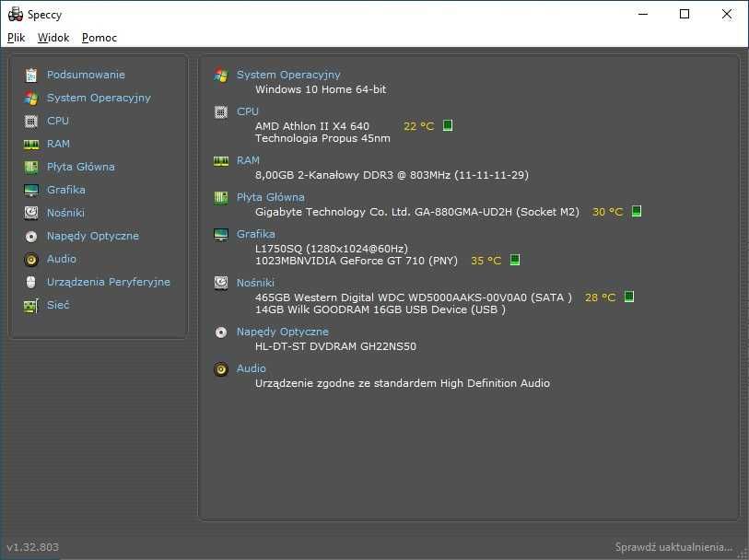This screenshot has height=560, width=749.
Task: Click the Napędy Optyczne disc sidebar icon
Action: coord(31,236)
